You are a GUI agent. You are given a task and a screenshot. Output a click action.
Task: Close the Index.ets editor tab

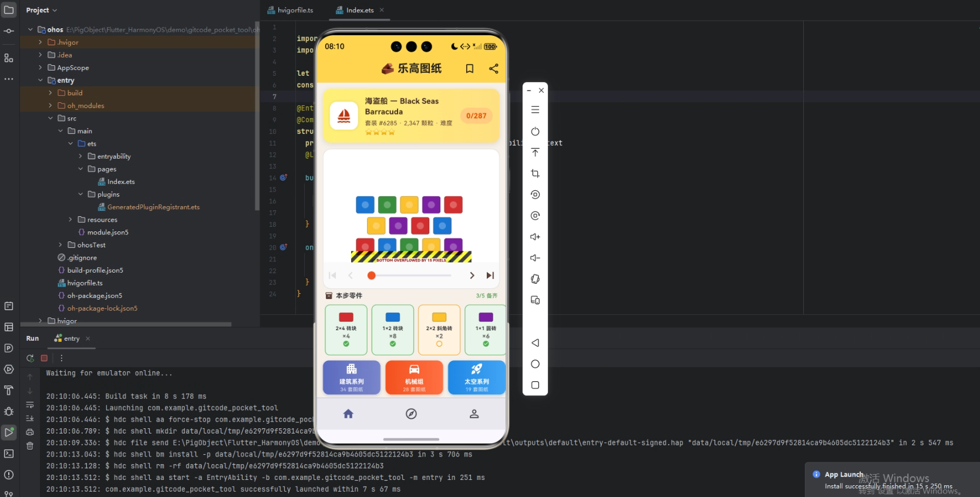pos(382,10)
